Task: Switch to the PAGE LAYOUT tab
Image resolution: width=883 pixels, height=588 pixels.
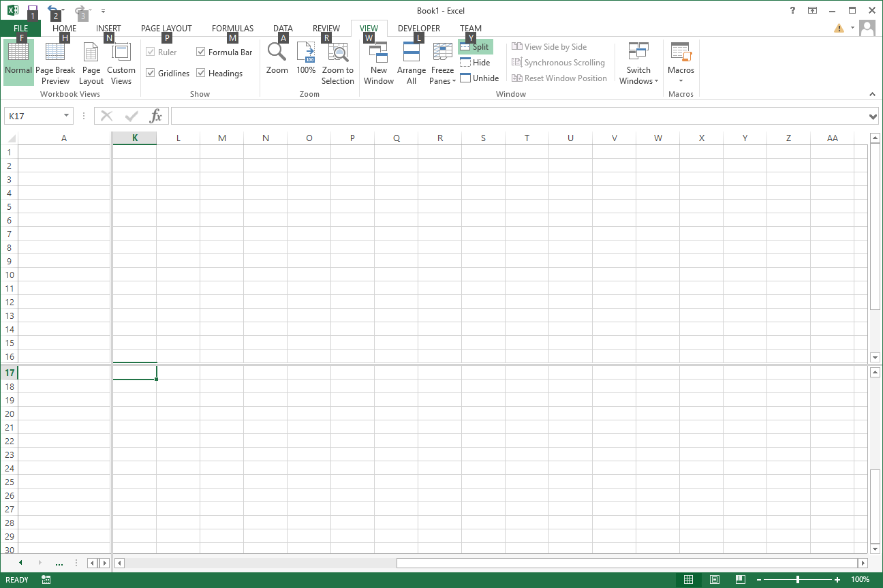Action: click(166, 29)
